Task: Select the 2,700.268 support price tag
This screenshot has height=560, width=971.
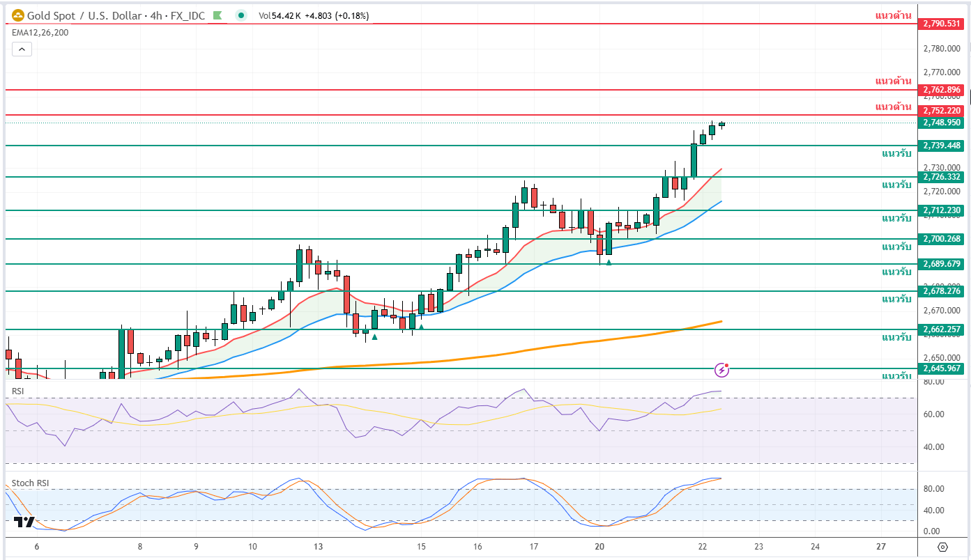Action: click(941, 239)
